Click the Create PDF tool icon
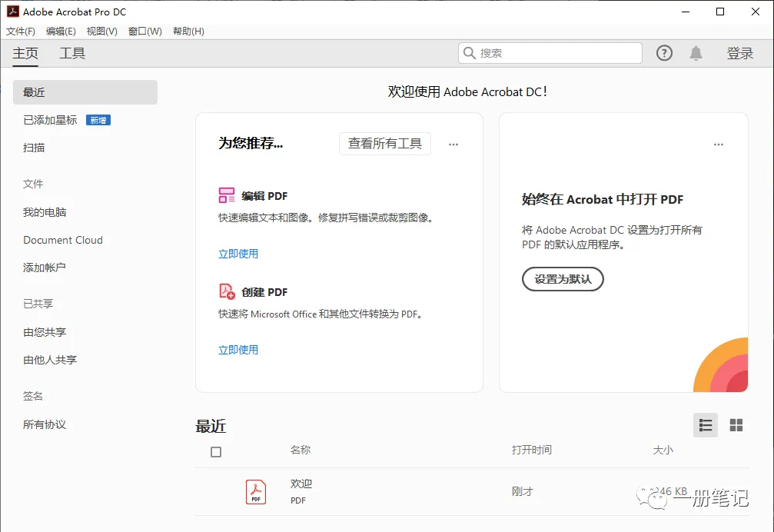 click(227, 291)
